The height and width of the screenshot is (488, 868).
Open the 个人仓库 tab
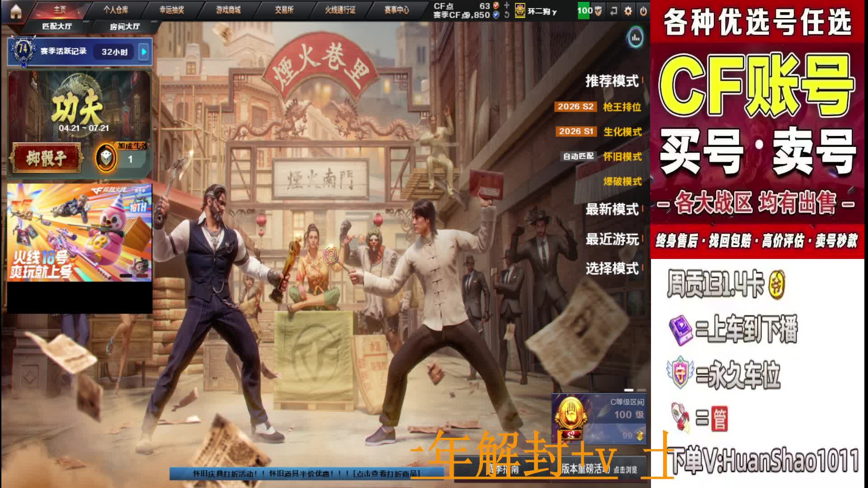(116, 9)
